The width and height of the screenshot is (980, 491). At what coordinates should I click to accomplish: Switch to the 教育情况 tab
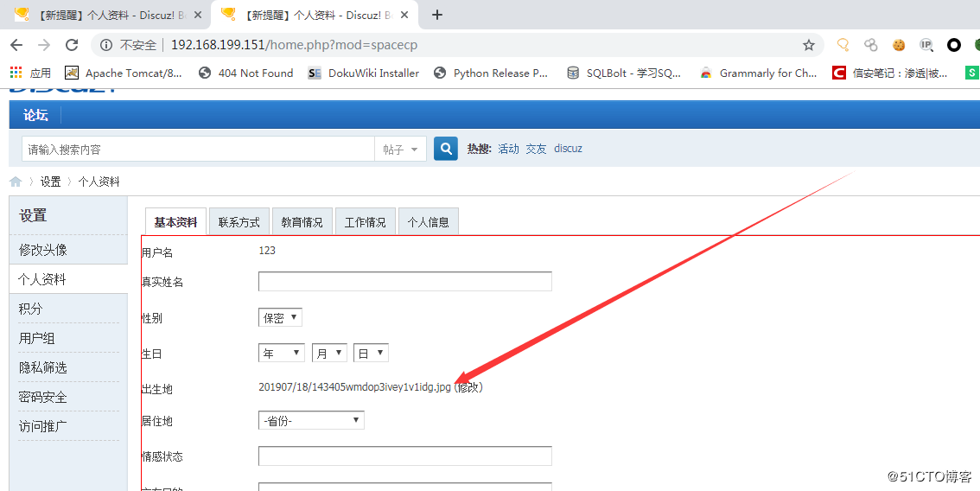tap(302, 222)
